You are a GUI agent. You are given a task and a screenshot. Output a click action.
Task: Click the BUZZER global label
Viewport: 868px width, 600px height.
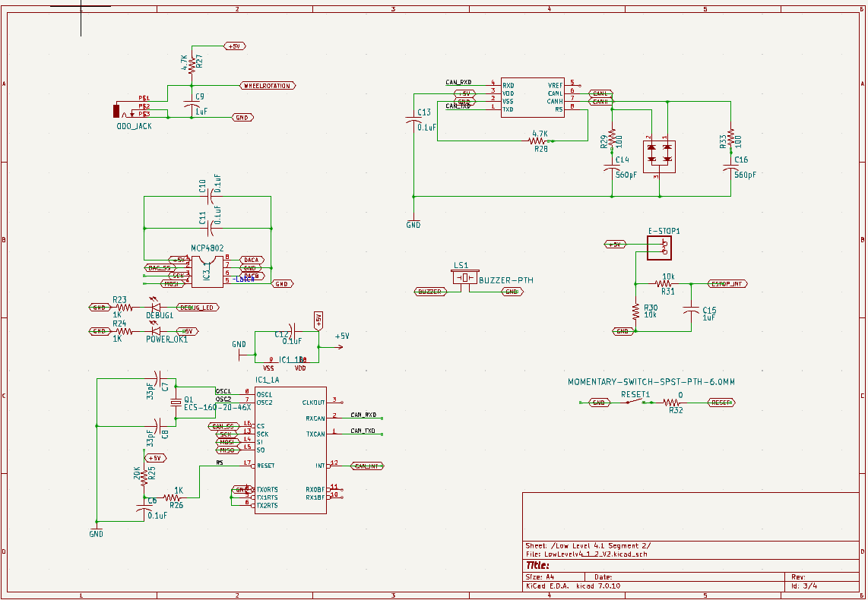click(430, 292)
